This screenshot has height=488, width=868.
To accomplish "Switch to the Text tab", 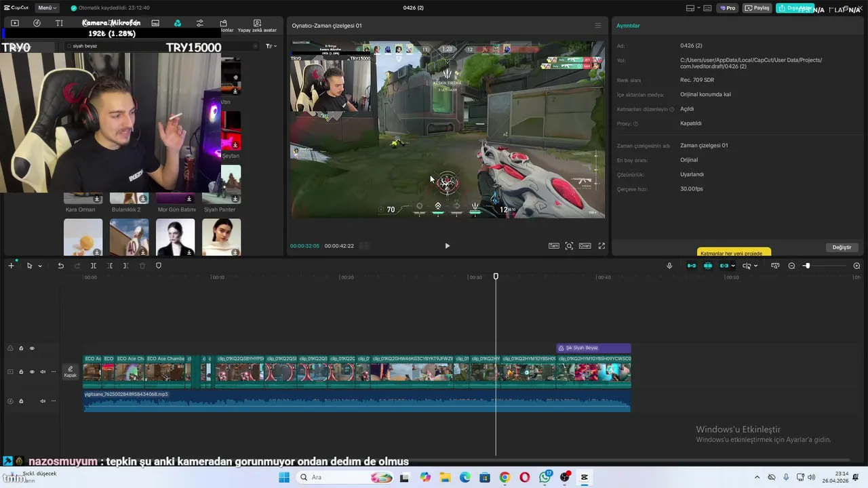I will [x=59, y=23].
